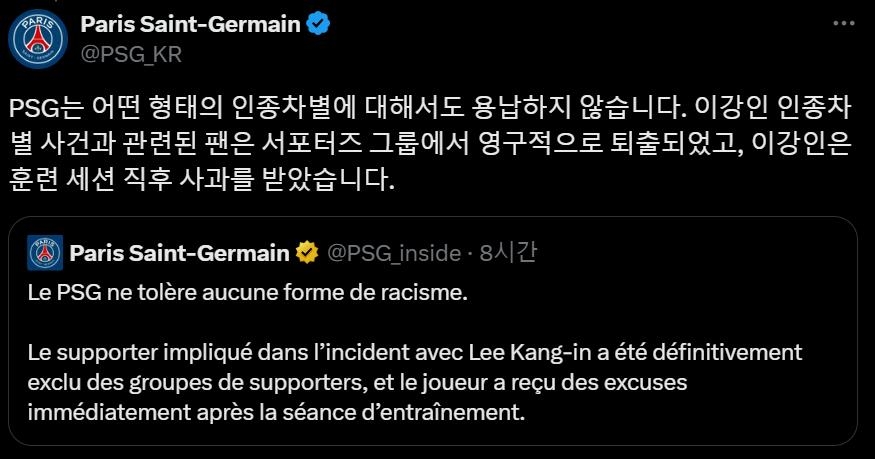Click the blue verified badge
875x459 pixels.
(x=319, y=24)
